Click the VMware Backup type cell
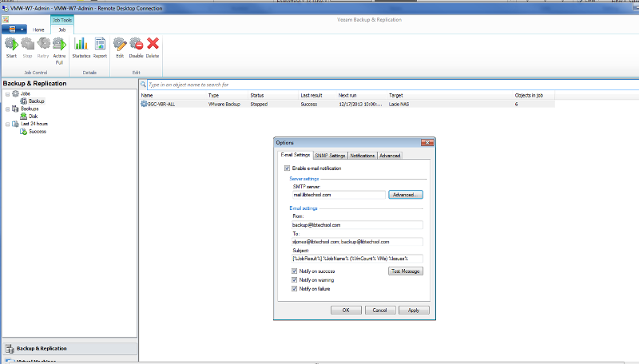Viewport: 639px width, 364px height. pos(224,105)
